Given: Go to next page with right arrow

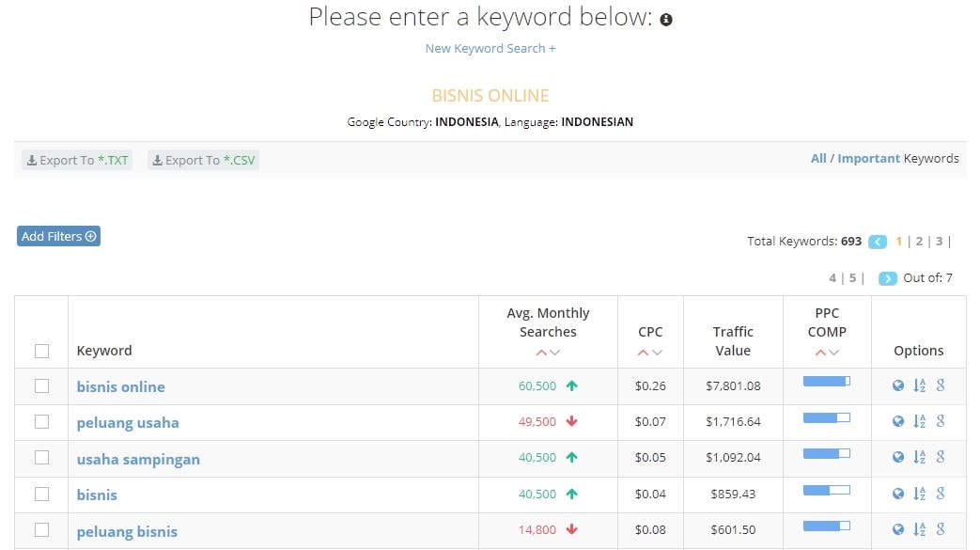Looking at the screenshot, I should (888, 278).
